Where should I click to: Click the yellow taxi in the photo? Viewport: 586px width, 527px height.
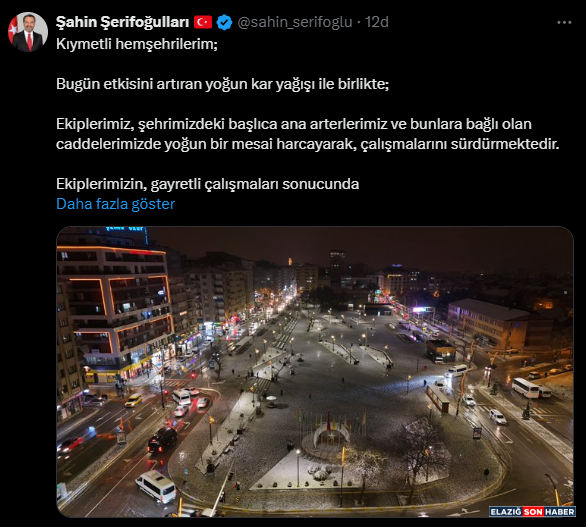click(x=133, y=400)
